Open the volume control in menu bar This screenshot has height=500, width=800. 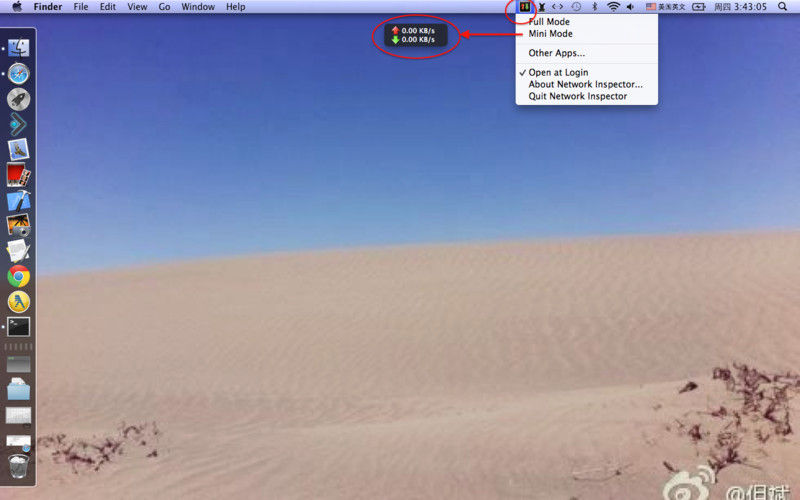631,7
